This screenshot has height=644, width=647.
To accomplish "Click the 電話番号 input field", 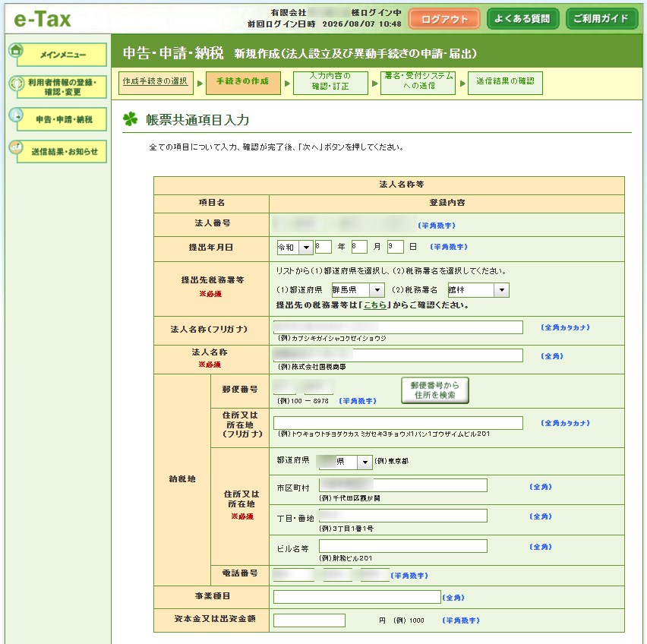I will click(x=331, y=575).
